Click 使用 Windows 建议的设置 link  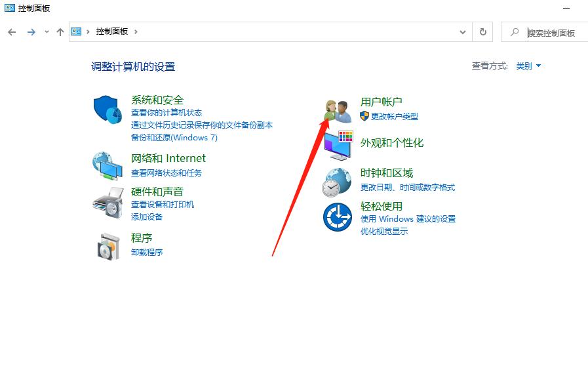408,218
